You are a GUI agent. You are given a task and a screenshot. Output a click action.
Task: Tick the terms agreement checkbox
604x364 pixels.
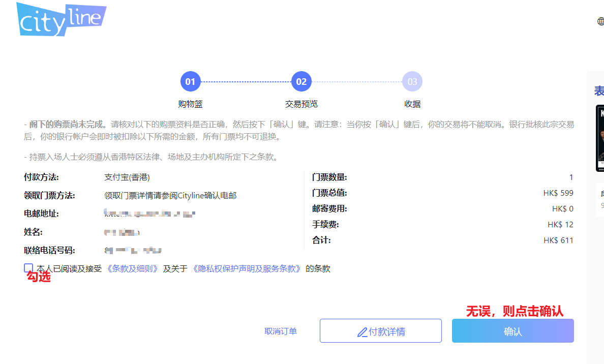28,268
